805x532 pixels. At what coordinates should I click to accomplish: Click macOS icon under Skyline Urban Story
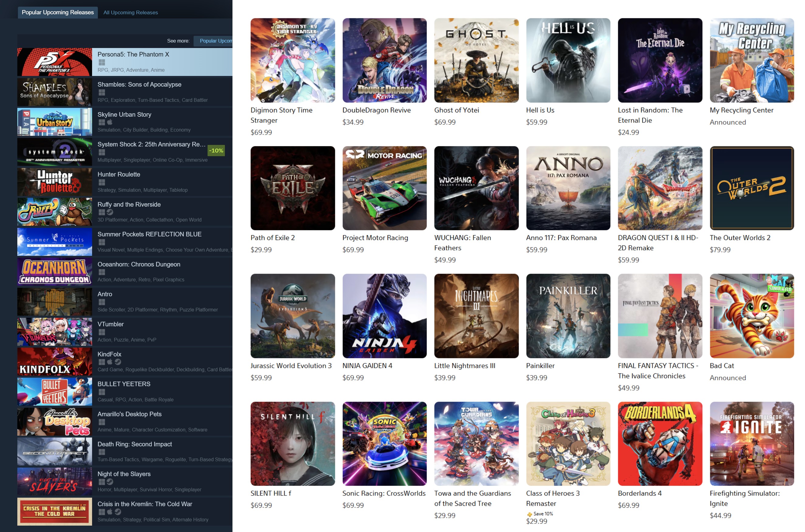pos(110,122)
